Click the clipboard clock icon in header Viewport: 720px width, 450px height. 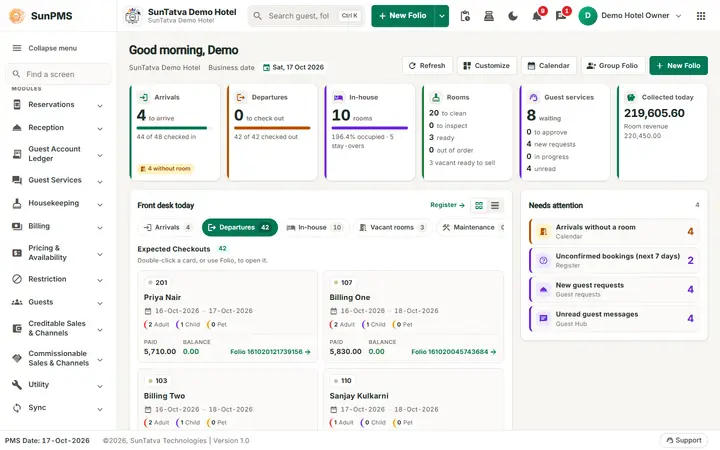pos(465,16)
